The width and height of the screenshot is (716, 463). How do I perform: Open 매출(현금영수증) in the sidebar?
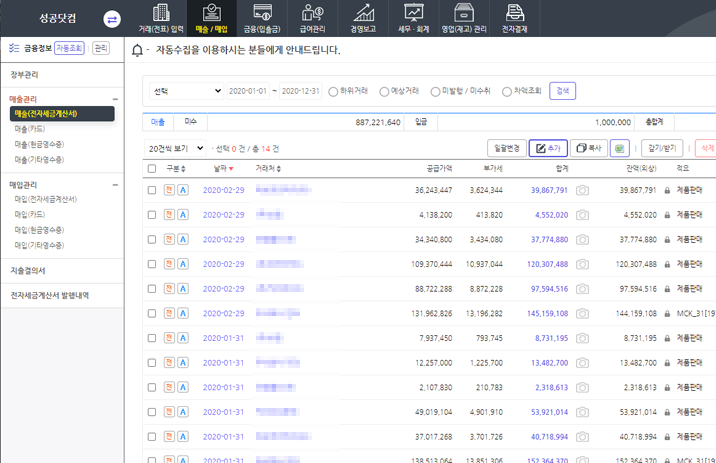click(39, 144)
